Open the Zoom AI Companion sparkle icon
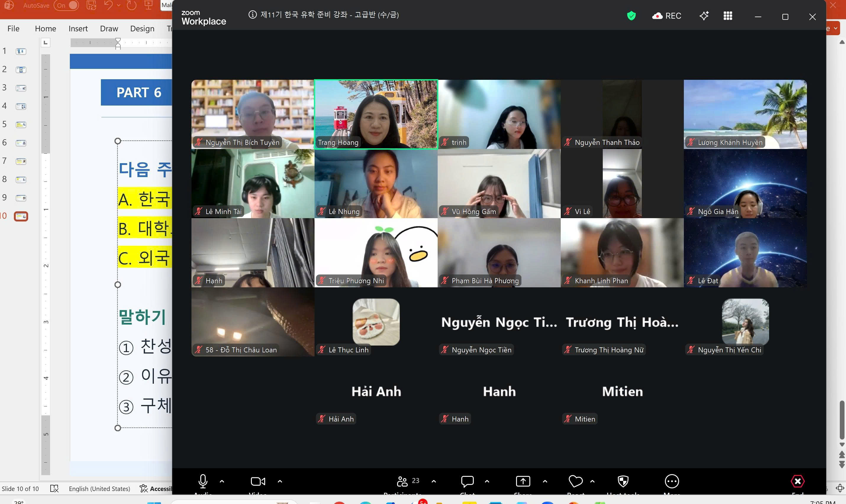 (704, 16)
